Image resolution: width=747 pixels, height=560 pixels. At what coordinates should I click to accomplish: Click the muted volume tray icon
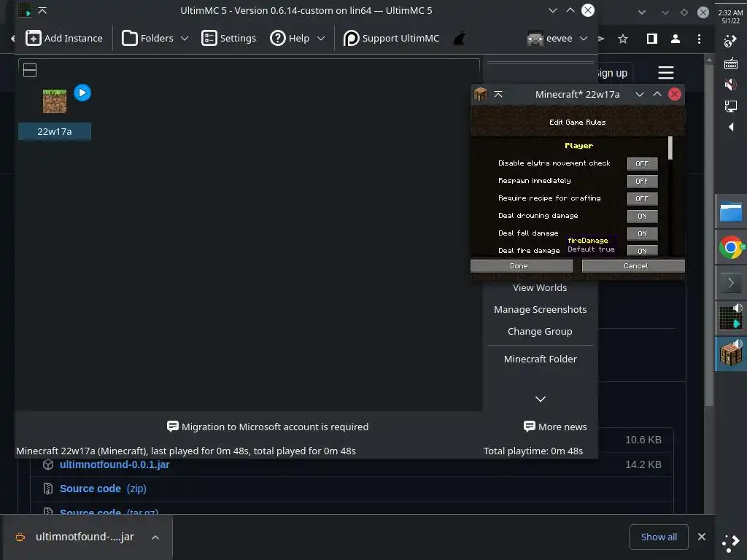(731, 85)
